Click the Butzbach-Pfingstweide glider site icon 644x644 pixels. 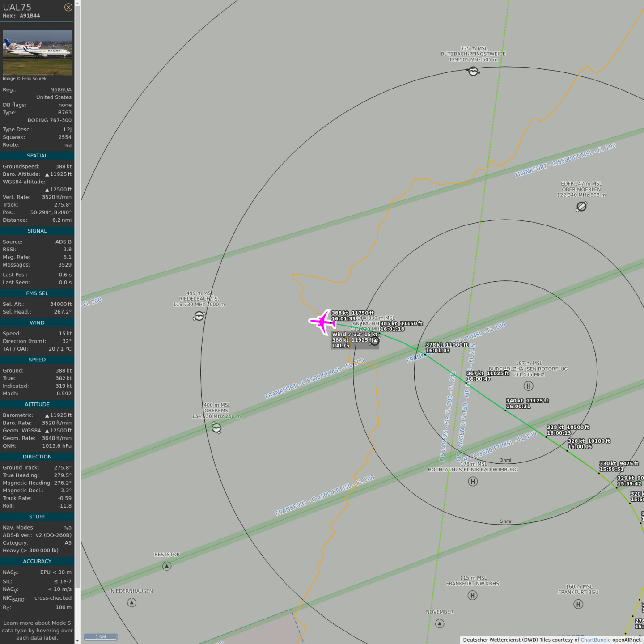pos(473,71)
